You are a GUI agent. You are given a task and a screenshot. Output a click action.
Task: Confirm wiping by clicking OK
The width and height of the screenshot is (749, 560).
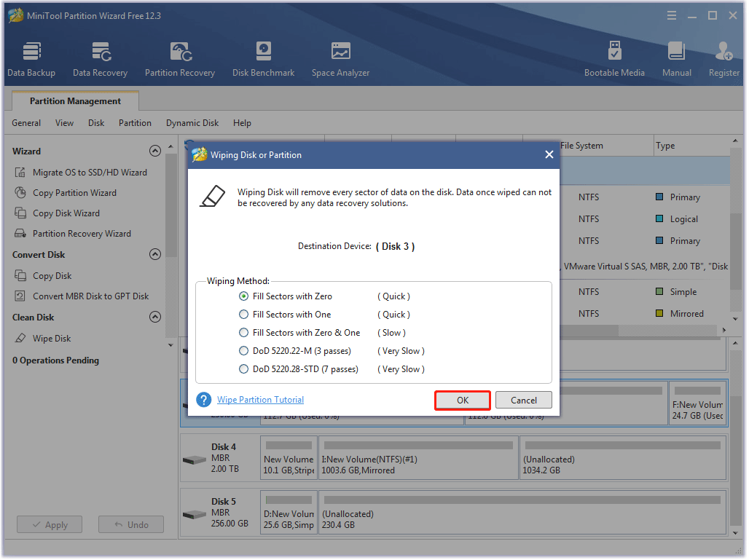click(x=462, y=399)
